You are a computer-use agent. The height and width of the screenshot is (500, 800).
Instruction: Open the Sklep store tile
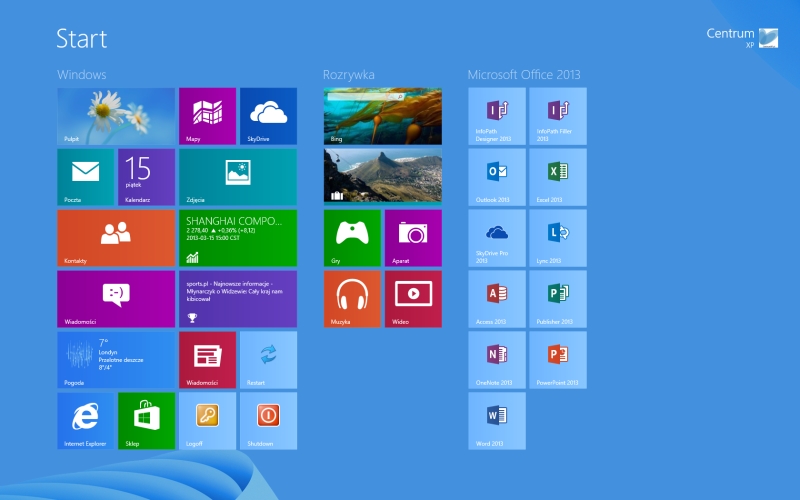[146, 421]
